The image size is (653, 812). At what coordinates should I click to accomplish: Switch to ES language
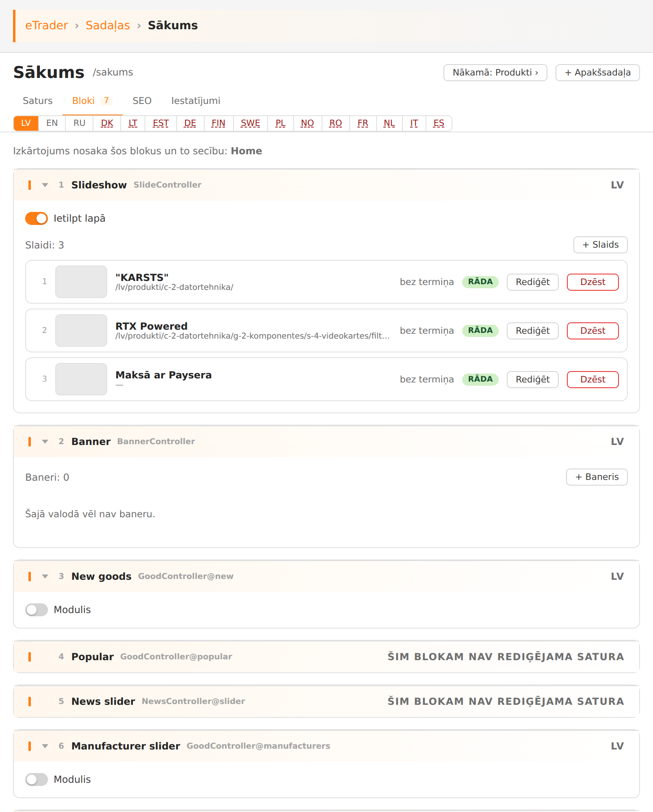[x=439, y=123]
